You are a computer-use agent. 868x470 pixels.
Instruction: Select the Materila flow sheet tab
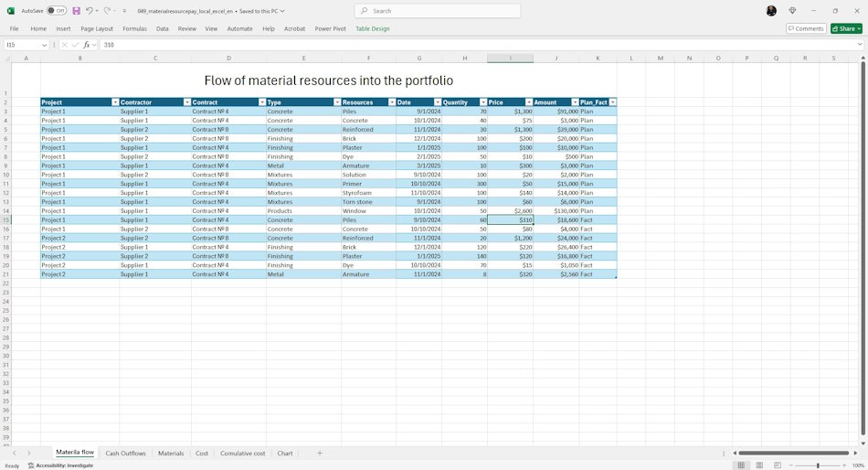coord(75,453)
